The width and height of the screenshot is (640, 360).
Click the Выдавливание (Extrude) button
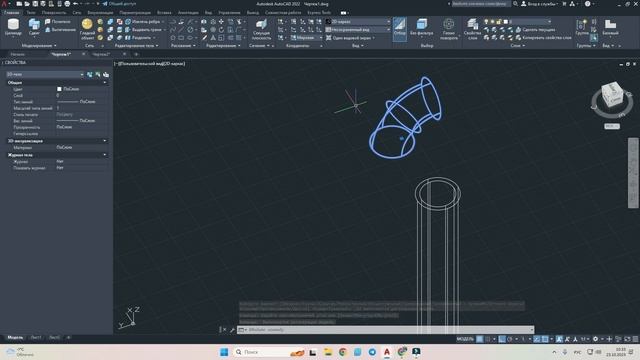(x=60, y=29)
